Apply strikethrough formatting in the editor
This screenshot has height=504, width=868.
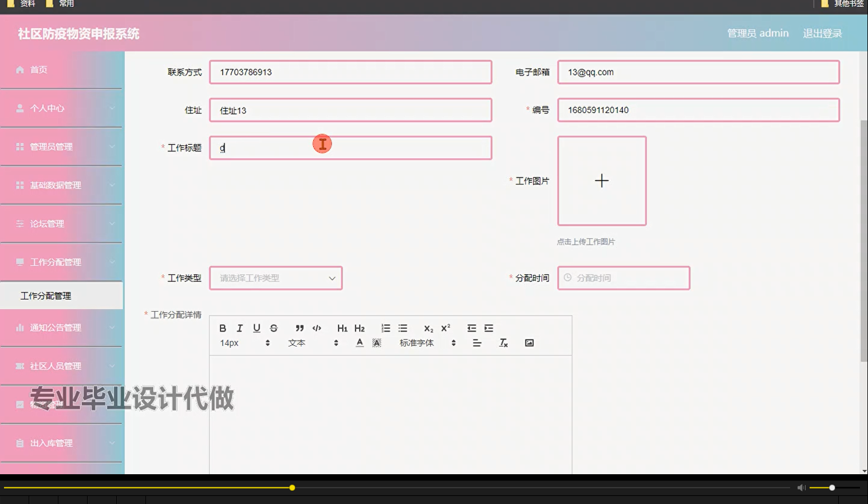click(274, 328)
